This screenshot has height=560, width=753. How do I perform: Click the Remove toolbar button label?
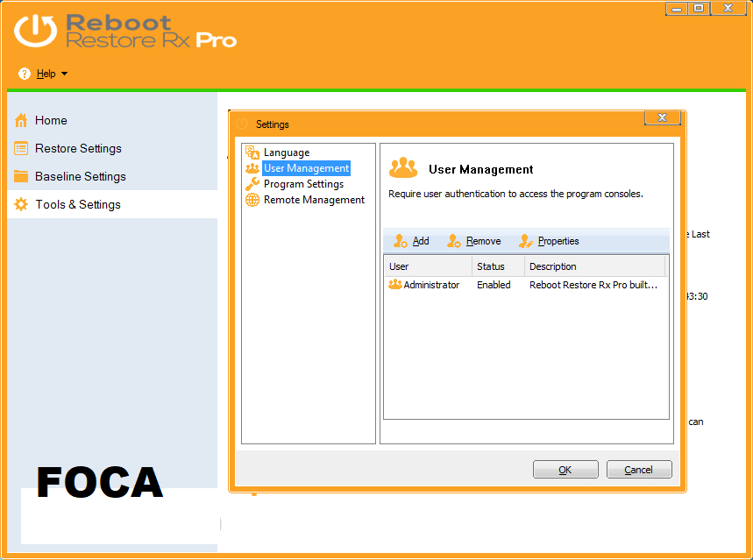click(483, 241)
